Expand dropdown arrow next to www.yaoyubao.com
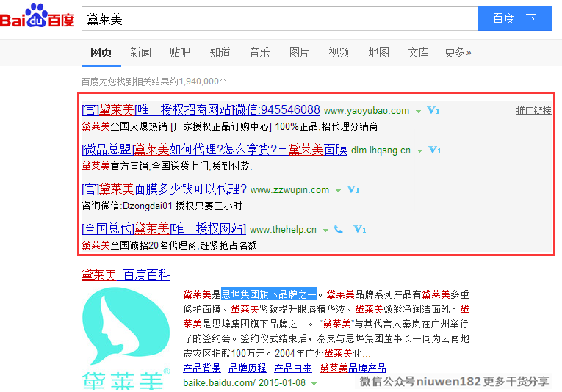Viewport: 562px width, 392px height. [418, 112]
